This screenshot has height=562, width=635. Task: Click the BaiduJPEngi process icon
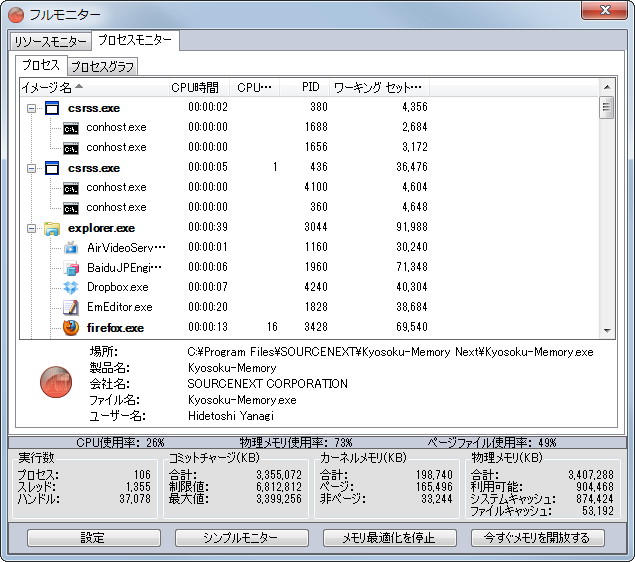tap(71, 268)
